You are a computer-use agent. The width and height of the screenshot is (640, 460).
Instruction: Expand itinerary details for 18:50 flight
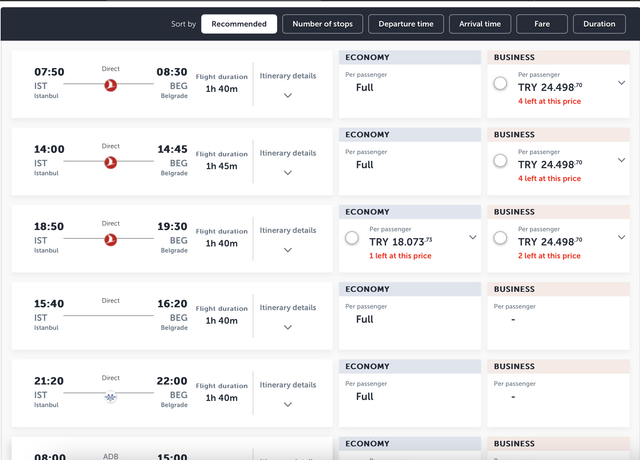[288, 250]
